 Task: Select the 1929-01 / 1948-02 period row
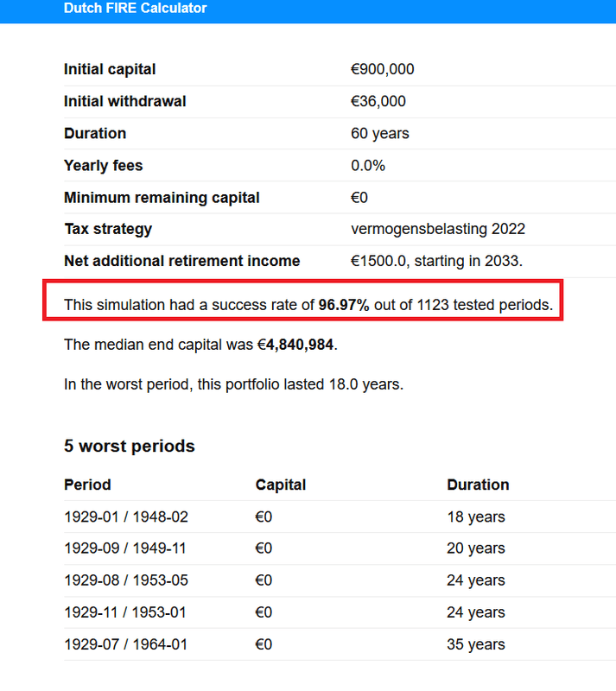(340, 517)
